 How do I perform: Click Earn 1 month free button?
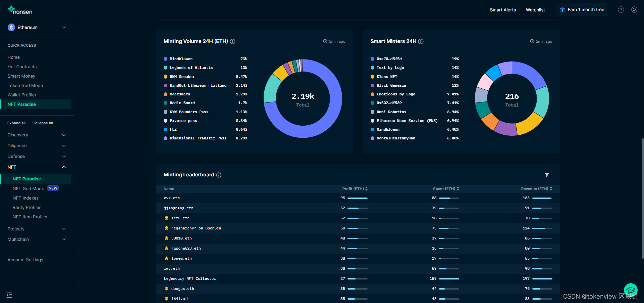click(582, 10)
